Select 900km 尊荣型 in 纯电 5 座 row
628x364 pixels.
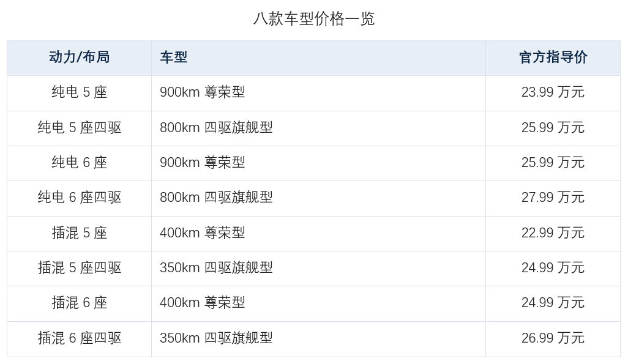(202, 92)
